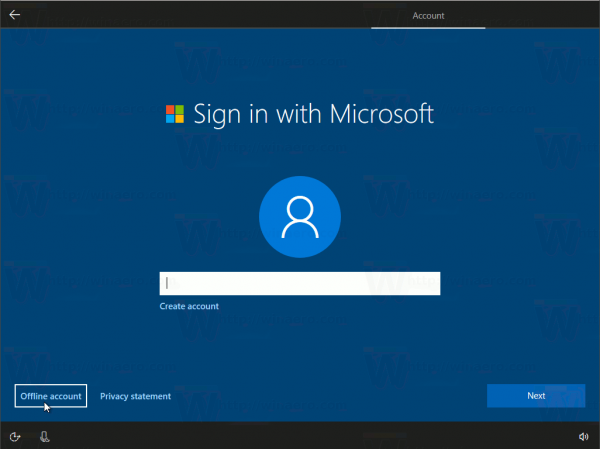Screen dimensions: 600x449
Task: Click the microphone icon in bottom bar
Action: click(44, 436)
